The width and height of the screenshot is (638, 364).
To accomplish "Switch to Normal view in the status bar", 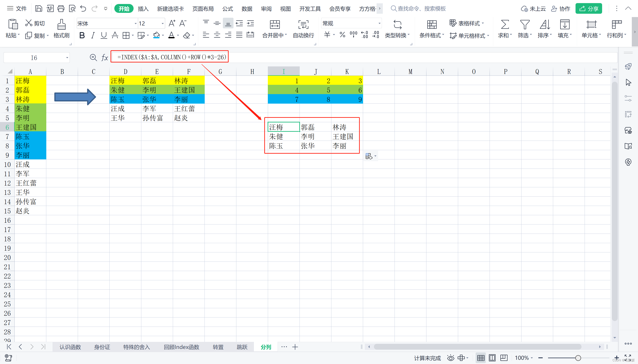I will [x=481, y=358].
